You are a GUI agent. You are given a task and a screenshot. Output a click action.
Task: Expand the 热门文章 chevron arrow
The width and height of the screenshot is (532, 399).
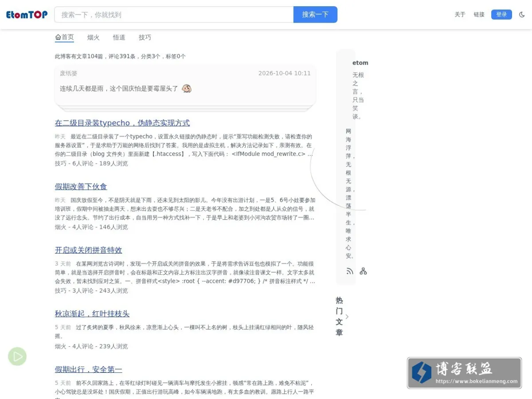[x=347, y=317]
